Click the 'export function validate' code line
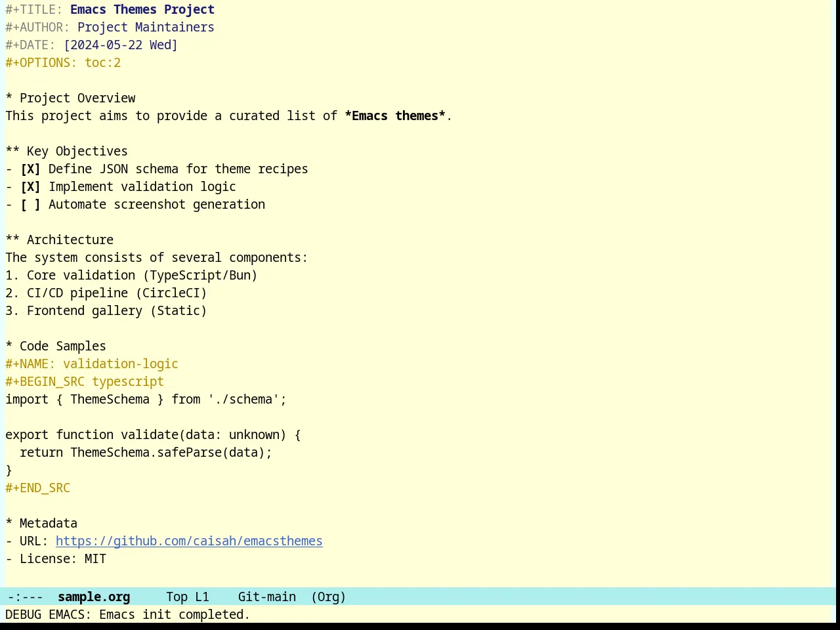The image size is (840, 630). (x=153, y=435)
